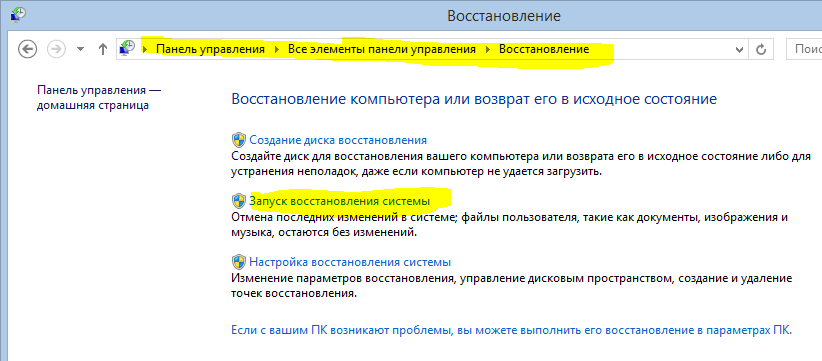Image resolution: width=822 pixels, height=361 pixels.
Task: Click the Восстановление window title text
Action: pos(504,16)
